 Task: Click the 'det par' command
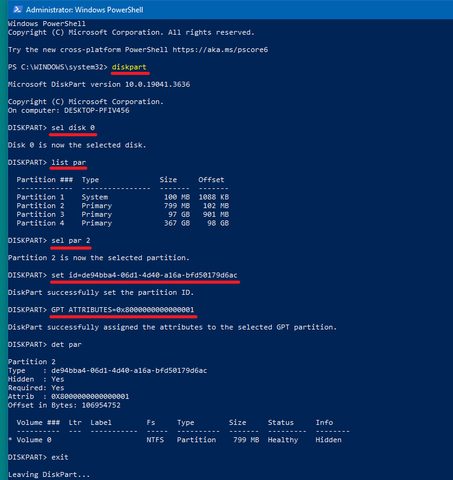coord(66,344)
